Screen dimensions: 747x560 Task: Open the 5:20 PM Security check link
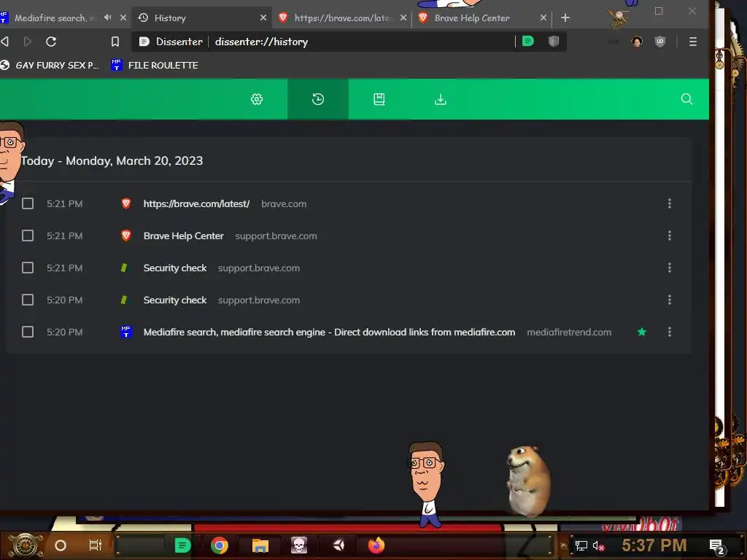click(x=175, y=300)
